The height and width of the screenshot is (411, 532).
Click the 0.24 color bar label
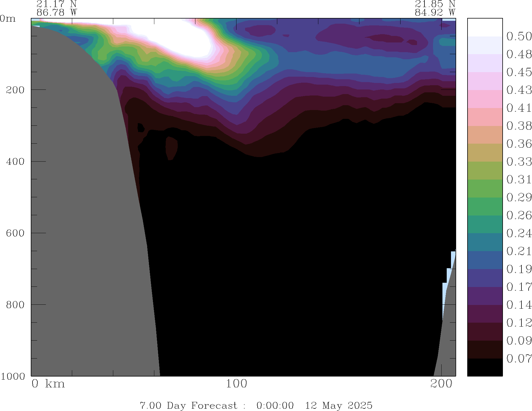(x=519, y=233)
